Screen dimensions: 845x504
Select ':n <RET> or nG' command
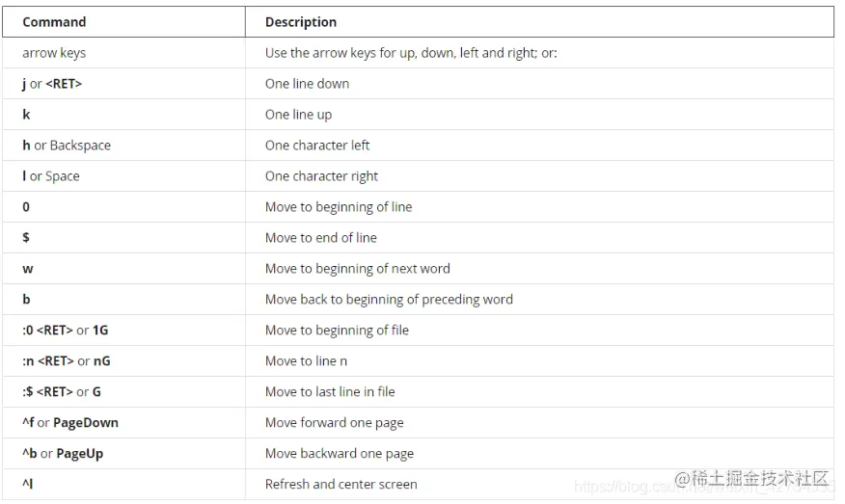point(67,360)
